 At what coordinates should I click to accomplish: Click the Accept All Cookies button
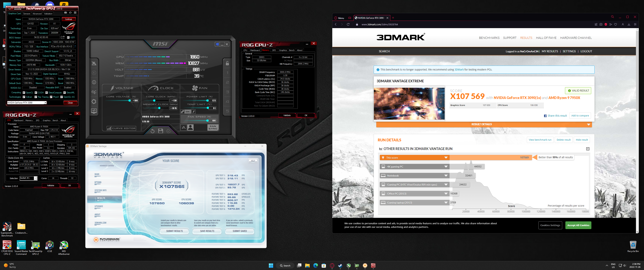578,225
